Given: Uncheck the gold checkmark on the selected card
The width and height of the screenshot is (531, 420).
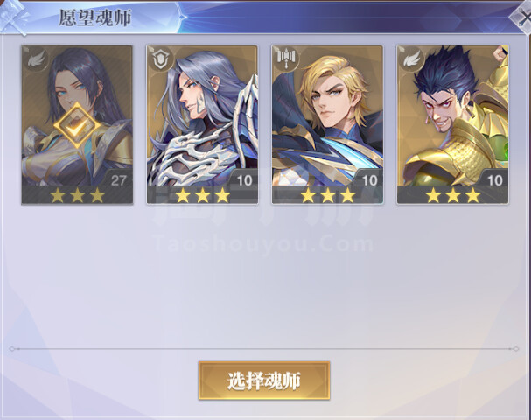Looking at the screenshot, I should pyautogui.click(x=78, y=126).
